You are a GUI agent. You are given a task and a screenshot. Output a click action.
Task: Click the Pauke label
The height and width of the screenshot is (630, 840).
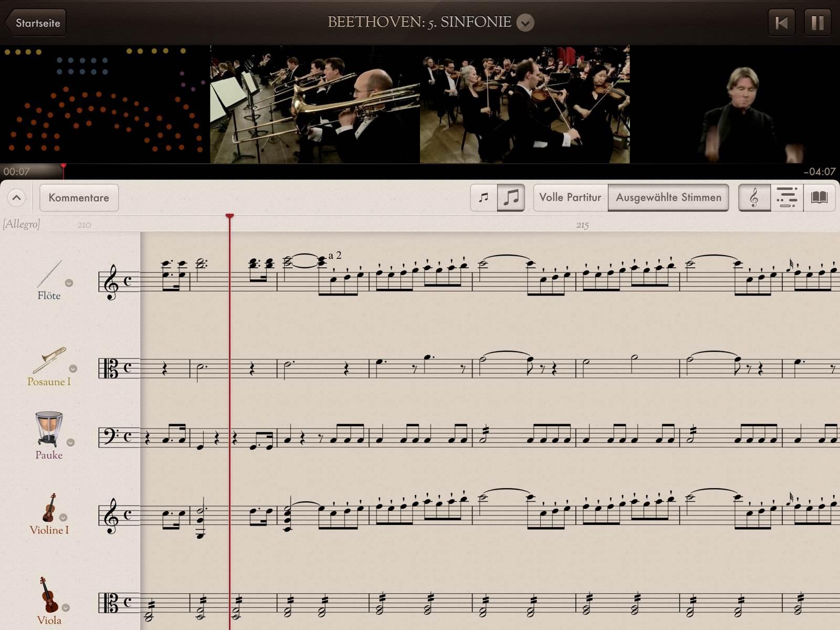click(49, 455)
